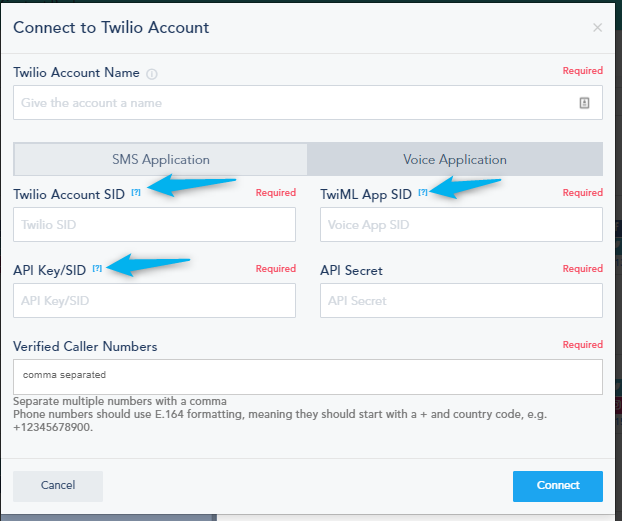Click the Connect button

[558, 486]
